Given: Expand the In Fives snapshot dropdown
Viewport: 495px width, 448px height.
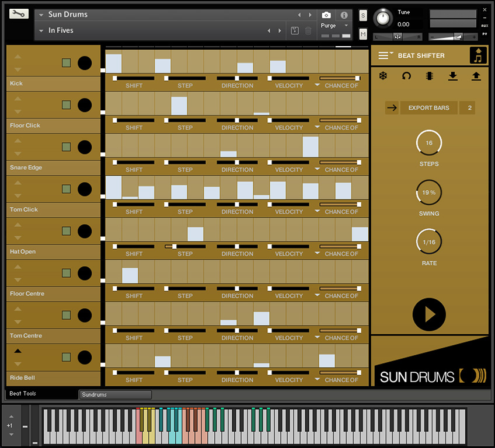Looking at the screenshot, I should (41, 31).
